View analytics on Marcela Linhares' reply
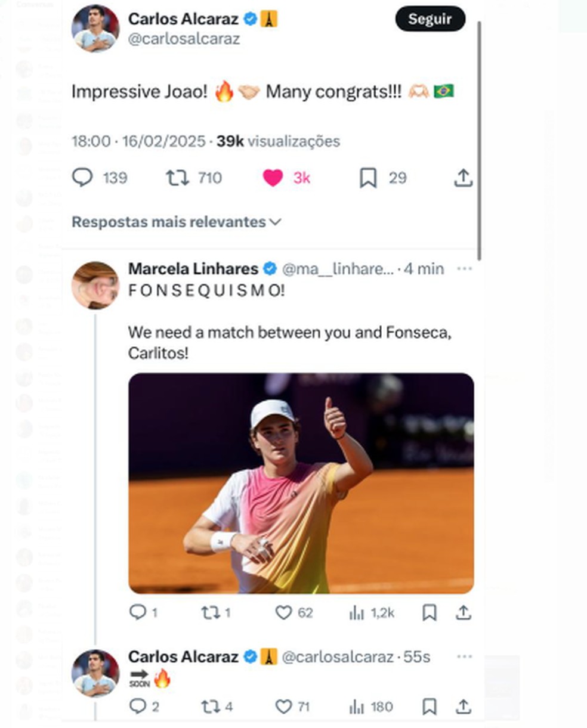Image resolution: width=587 pixels, height=728 pixels. 357,612
